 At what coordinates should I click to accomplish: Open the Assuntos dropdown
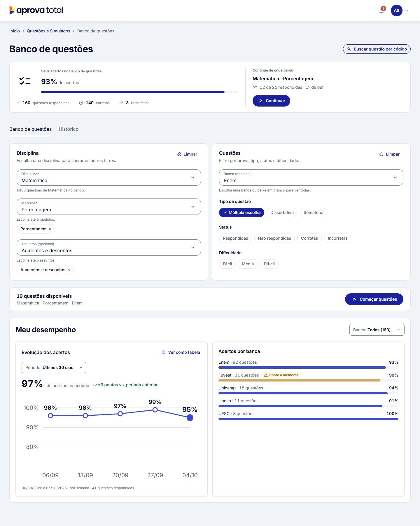(109, 248)
